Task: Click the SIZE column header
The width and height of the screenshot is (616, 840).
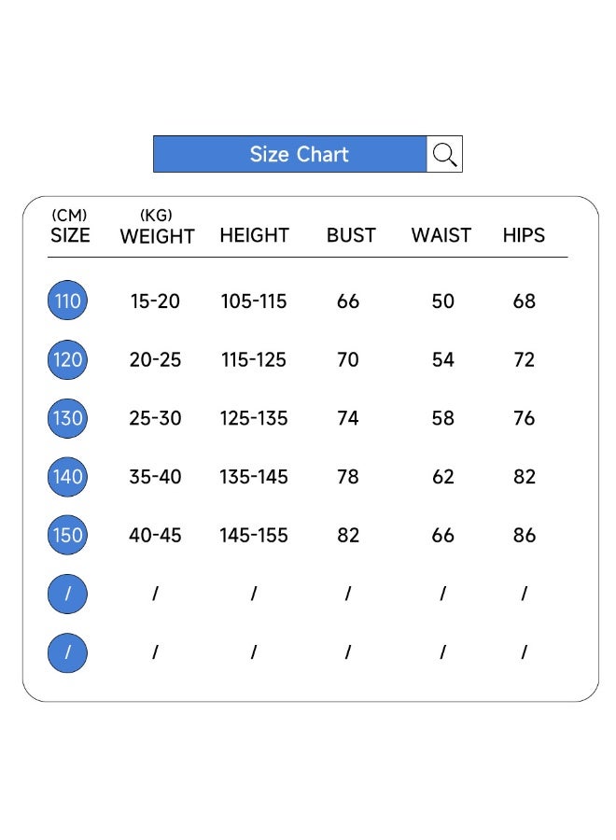Action: (x=70, y=235)
